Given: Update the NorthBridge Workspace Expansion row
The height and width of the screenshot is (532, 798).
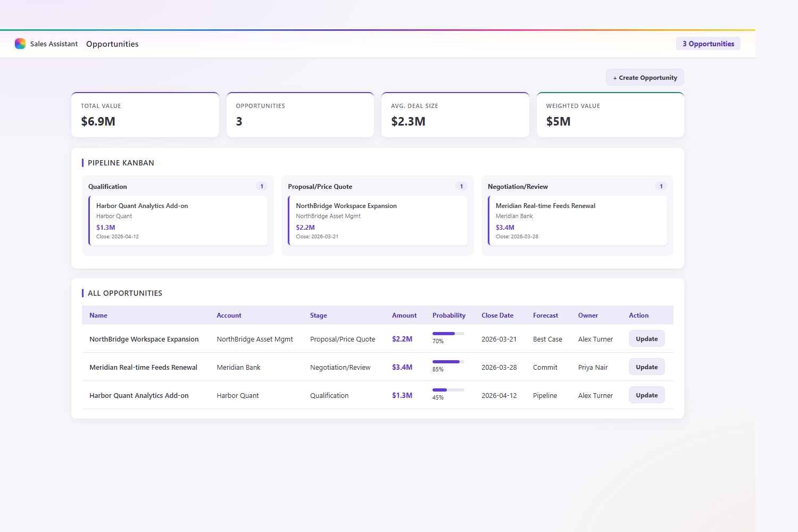Looking at the screenshot, I should (x=646, y=339).
